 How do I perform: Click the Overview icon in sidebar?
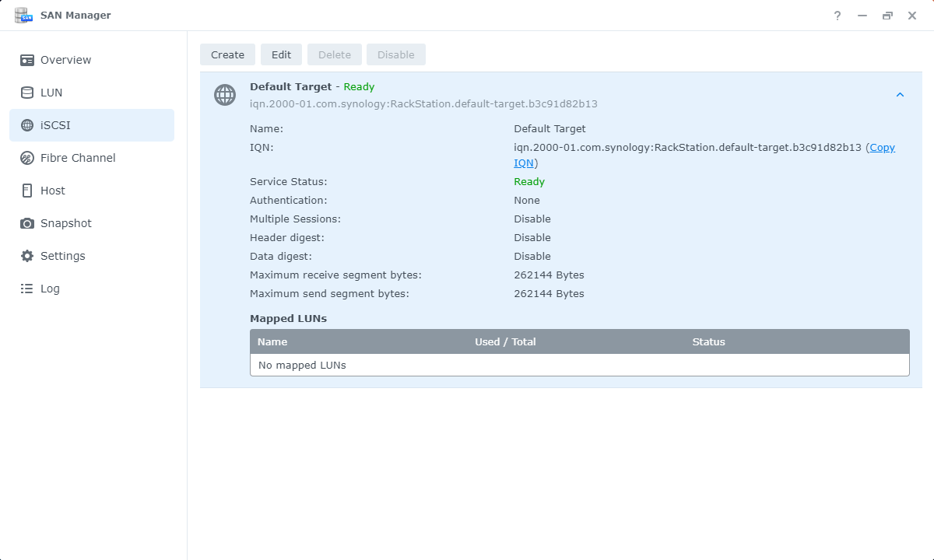tap(27, 60)
